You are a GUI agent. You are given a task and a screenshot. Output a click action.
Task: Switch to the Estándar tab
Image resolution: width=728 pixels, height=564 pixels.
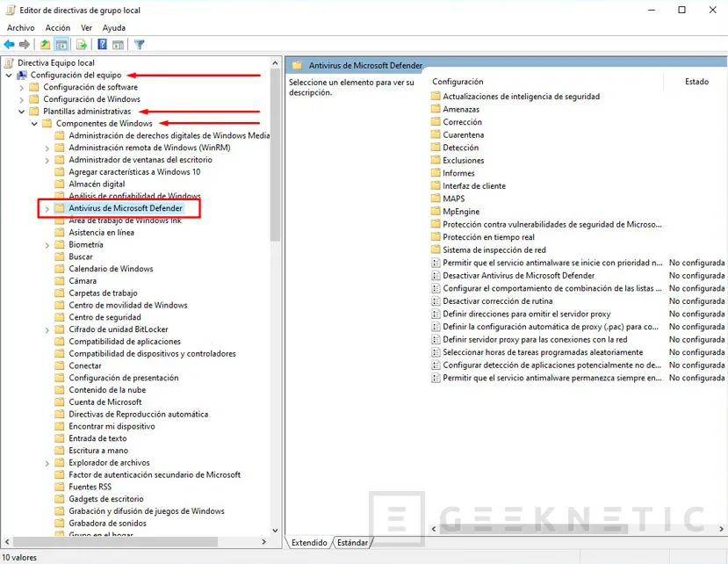[352, 543]
